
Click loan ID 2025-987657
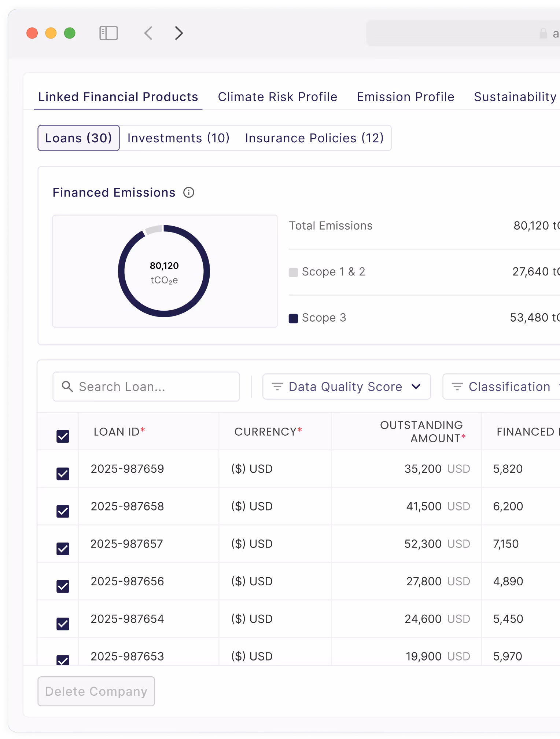tap(127, 544)
